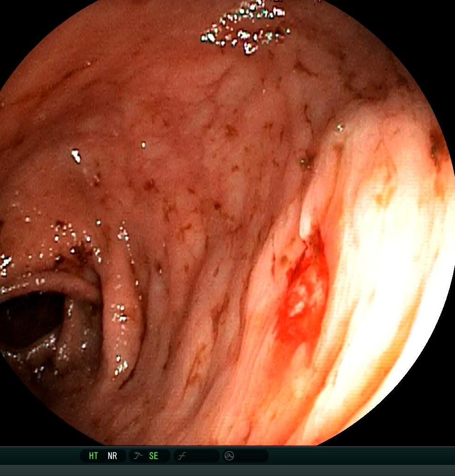Screen dimensions: 455x476
Task: Select the HT indicator in status bar
Action: point(93,456)
